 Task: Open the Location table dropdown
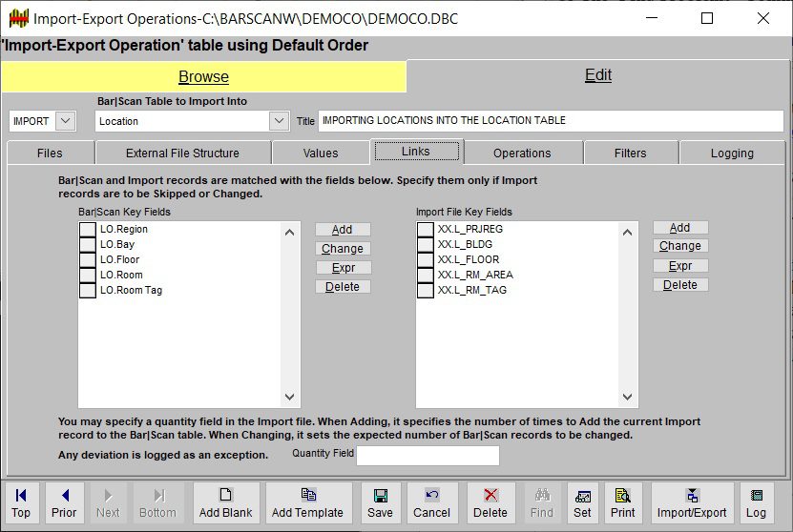(279, 121)
